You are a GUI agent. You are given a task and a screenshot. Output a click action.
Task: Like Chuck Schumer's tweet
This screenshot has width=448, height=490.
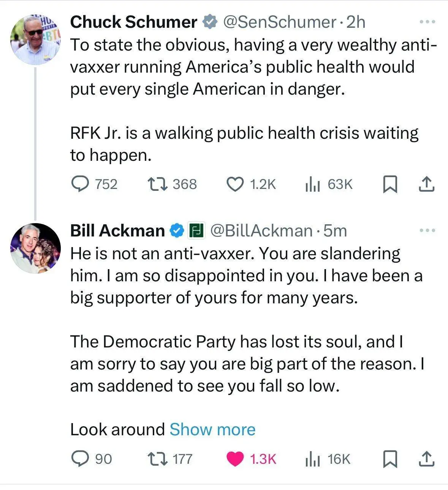pos(235,184)
